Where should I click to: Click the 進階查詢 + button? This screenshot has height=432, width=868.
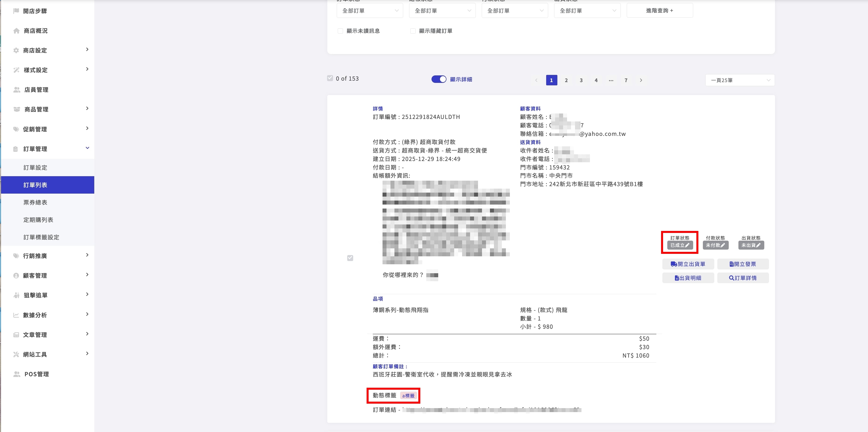pyautogui.click(x=659, y=10)
